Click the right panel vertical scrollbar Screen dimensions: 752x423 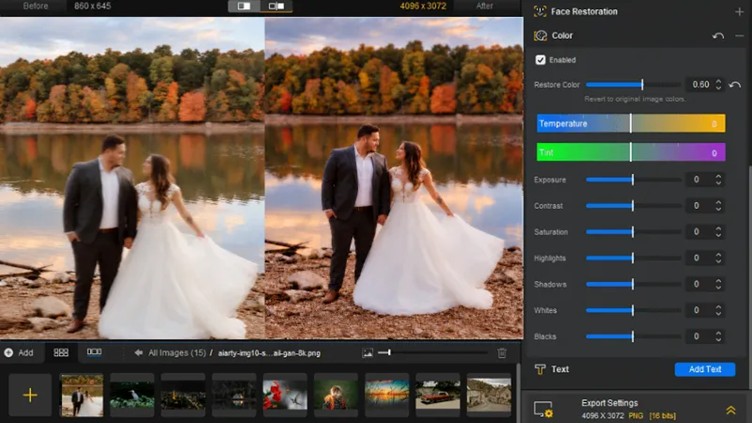[x=749, y=276]
